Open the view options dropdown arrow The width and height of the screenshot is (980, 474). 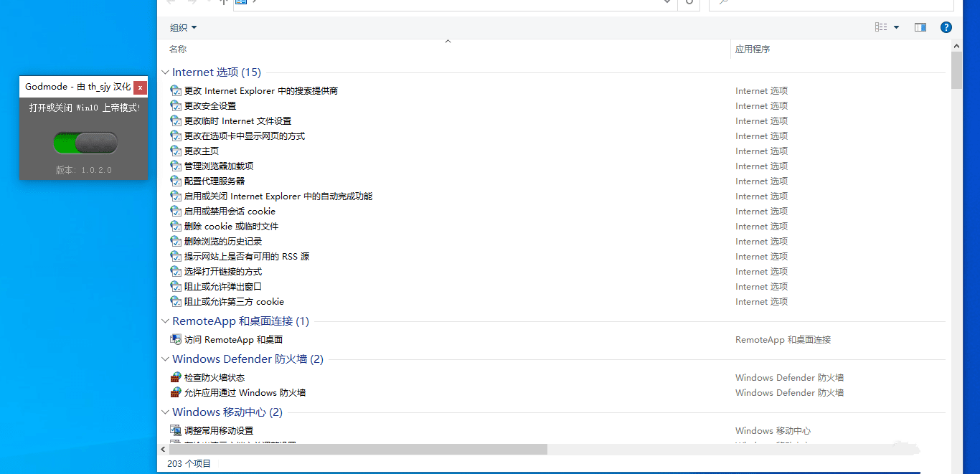[x=897, y=27]
